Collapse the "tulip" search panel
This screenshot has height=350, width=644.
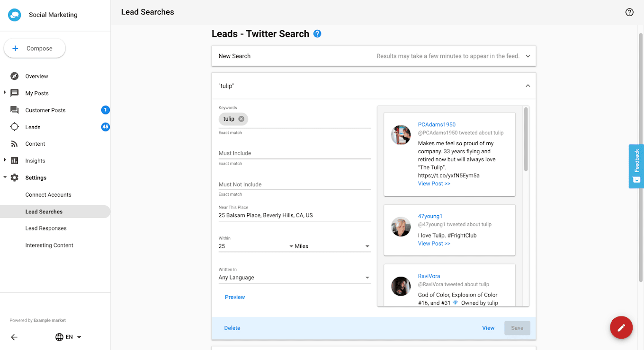point(528,86)
